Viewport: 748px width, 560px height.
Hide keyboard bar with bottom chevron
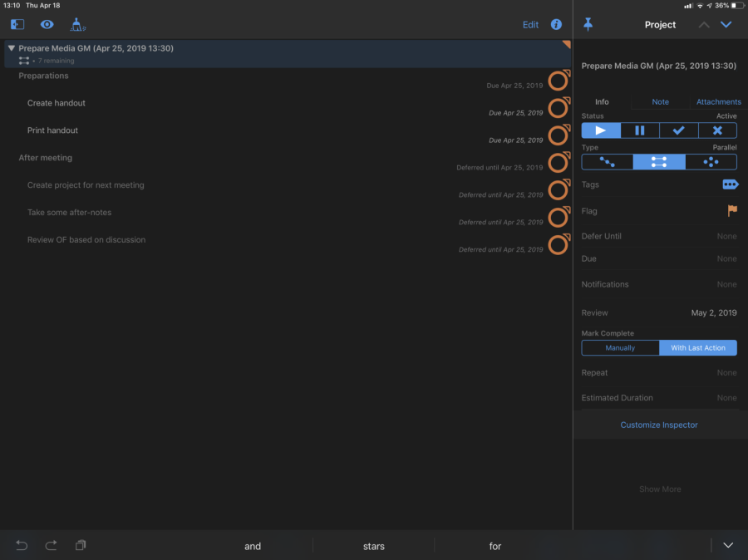tap(728, 545)
